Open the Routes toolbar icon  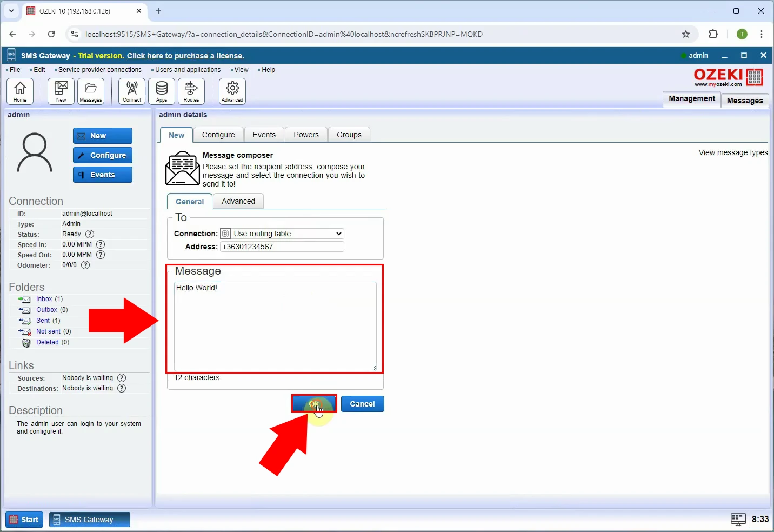[x=191, y=91]
